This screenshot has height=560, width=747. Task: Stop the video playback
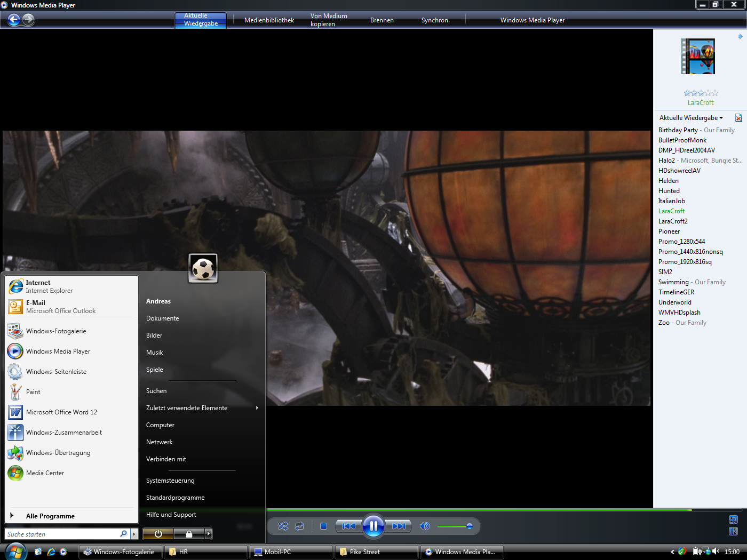323,526
